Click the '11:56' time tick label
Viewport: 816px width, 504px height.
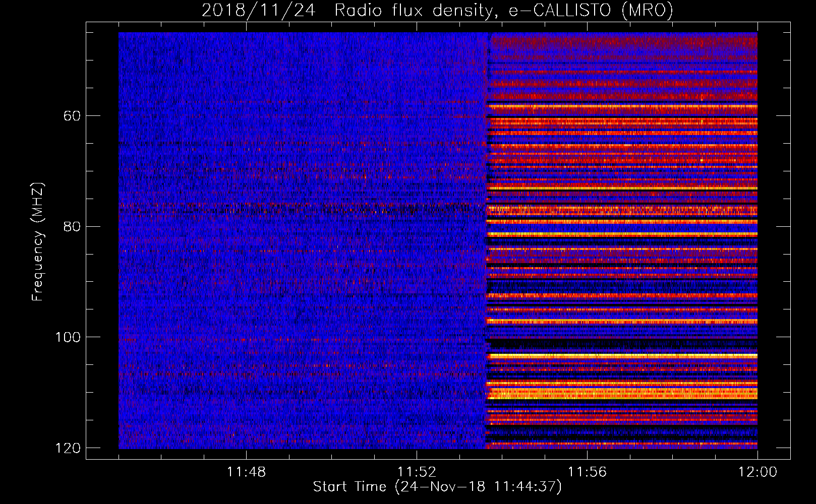tap(587, 472)
